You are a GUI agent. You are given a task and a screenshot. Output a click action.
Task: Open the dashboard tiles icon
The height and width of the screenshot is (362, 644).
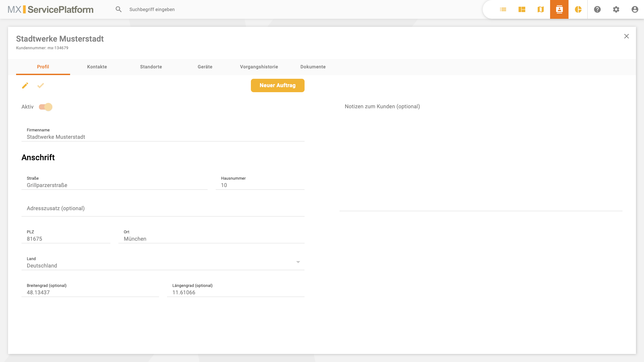(x=522, y=9)
